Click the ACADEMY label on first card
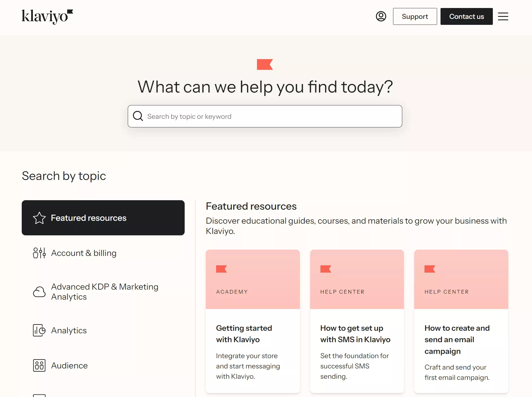The image size is (532, 397). [x=232, y=292]
